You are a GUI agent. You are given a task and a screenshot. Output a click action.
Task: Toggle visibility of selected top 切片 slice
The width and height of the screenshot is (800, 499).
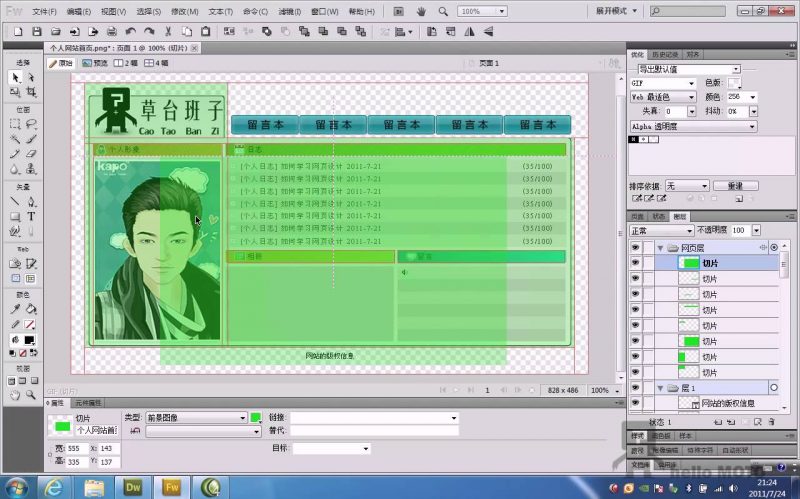pyautogui.click(x=635, y=263)
